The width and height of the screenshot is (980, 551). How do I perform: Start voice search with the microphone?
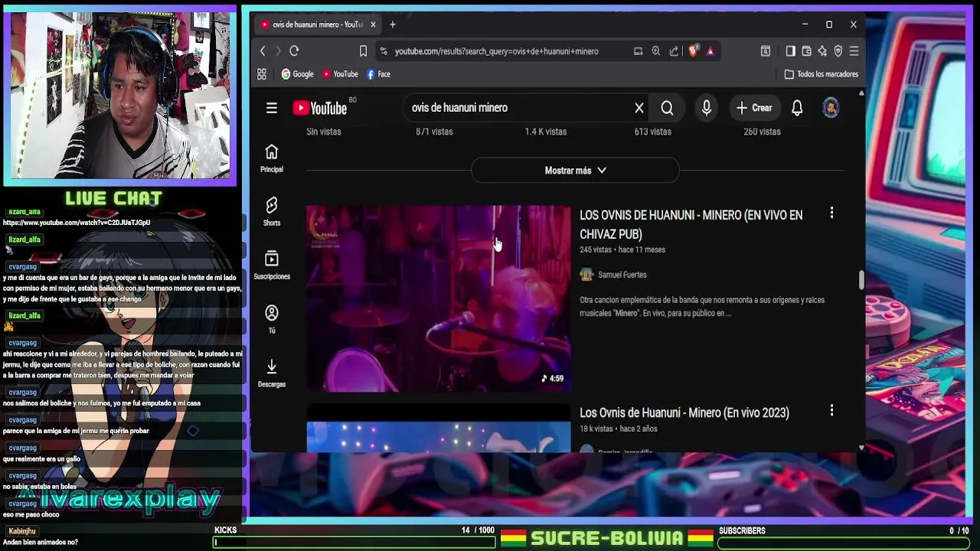click(x=707, y=108)
